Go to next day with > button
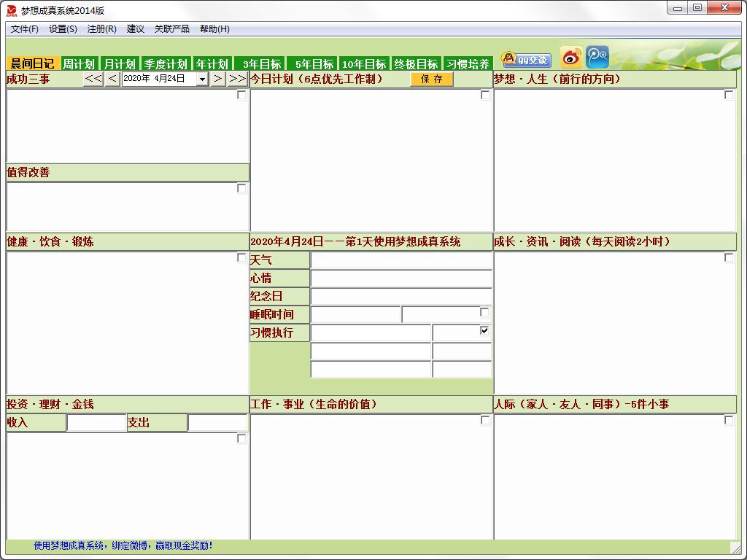 [x=218, y=79]
